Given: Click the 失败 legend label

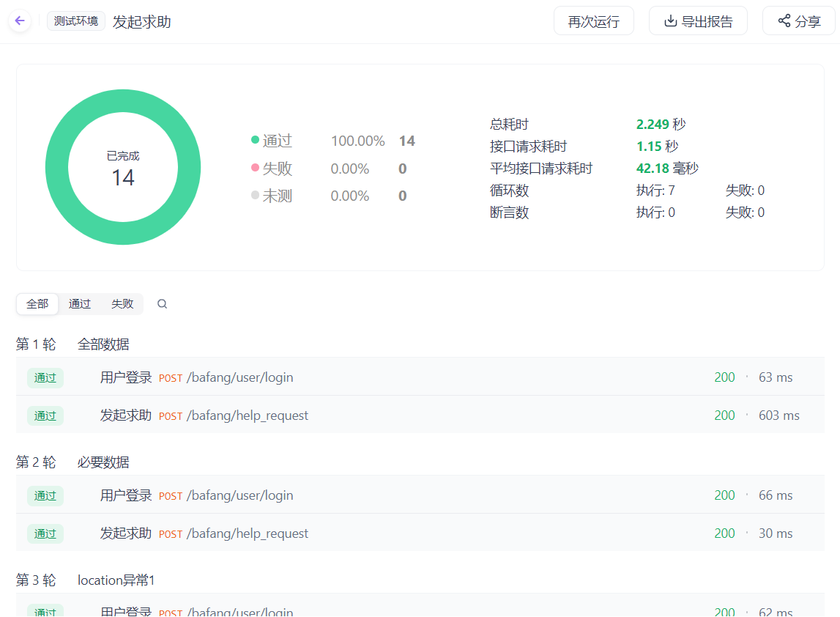Looking at the screenshot, I should (278, 169).
